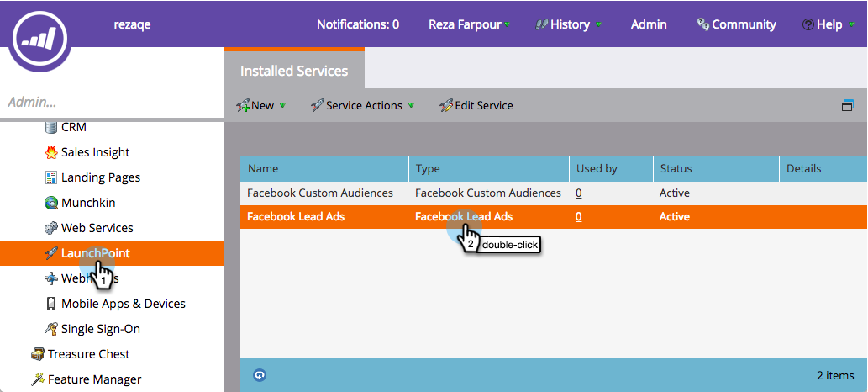The width and height of the screenshot is (868, 392).
Task: Click the Webhooks icon in sidebar
Action: coord(51,278)
